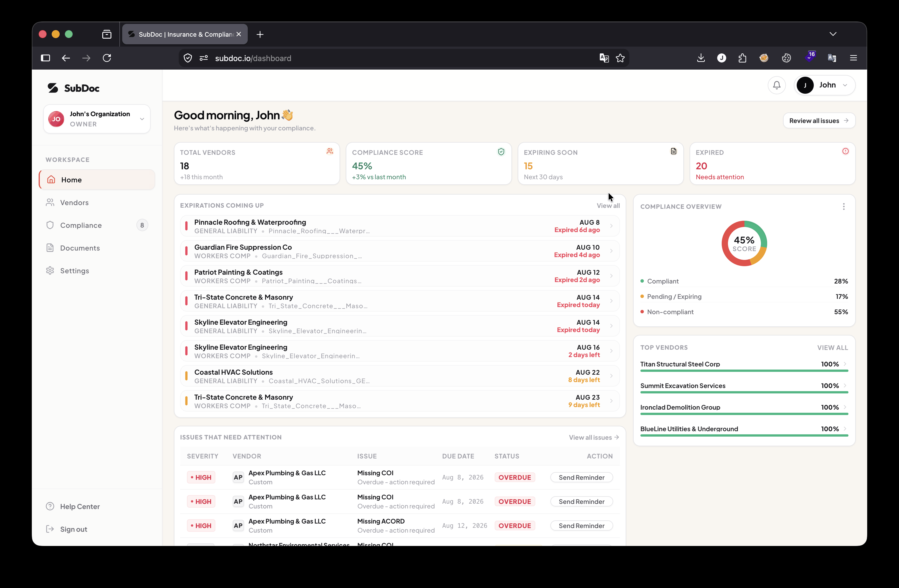Click the 45% compliance score donut chart
Screen dimensions: 899x588
744,244
